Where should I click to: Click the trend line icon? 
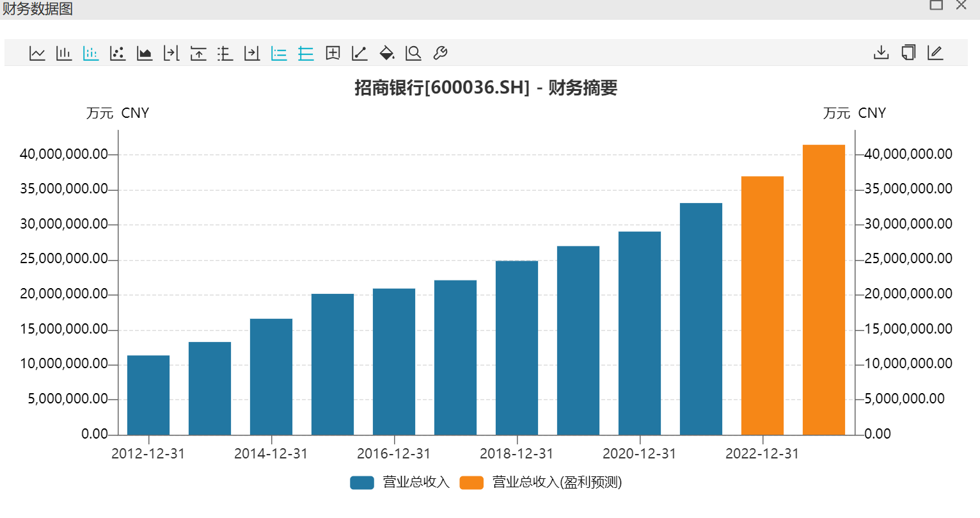(x=360, y=53)
